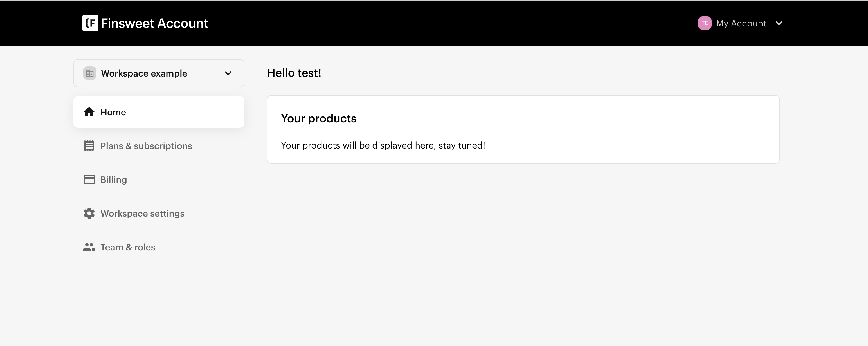Click the workspace building icon
This screenshot has height=346, width=868.
click(x=90, y=73)
